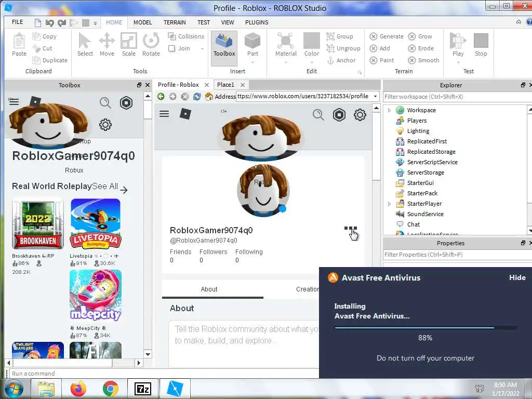Toggle Collisions option
Screen dimensions: 532x399
(187, 36)
